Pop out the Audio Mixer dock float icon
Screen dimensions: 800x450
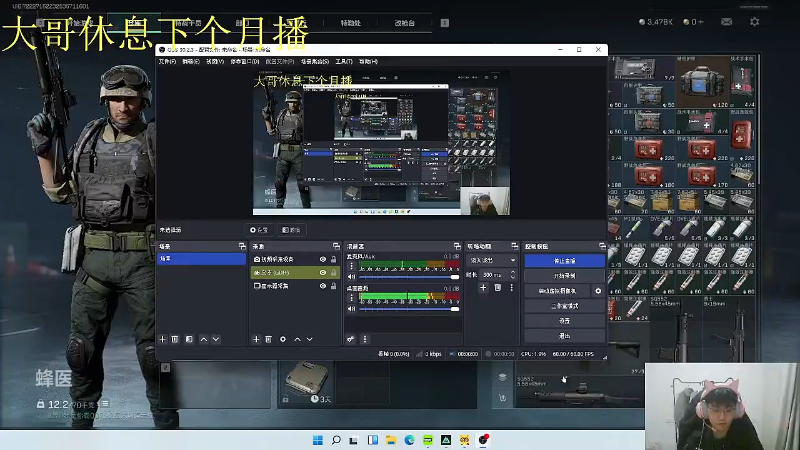457,246
